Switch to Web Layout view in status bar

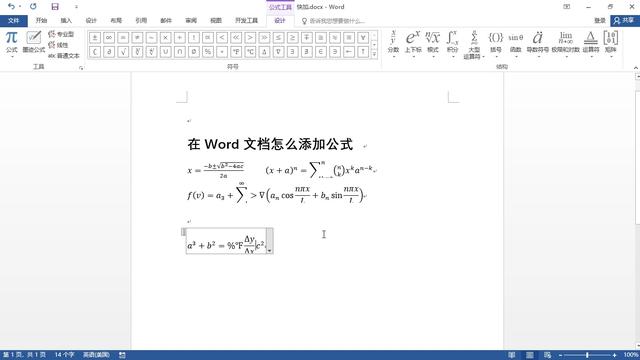[x=547, y=355]
